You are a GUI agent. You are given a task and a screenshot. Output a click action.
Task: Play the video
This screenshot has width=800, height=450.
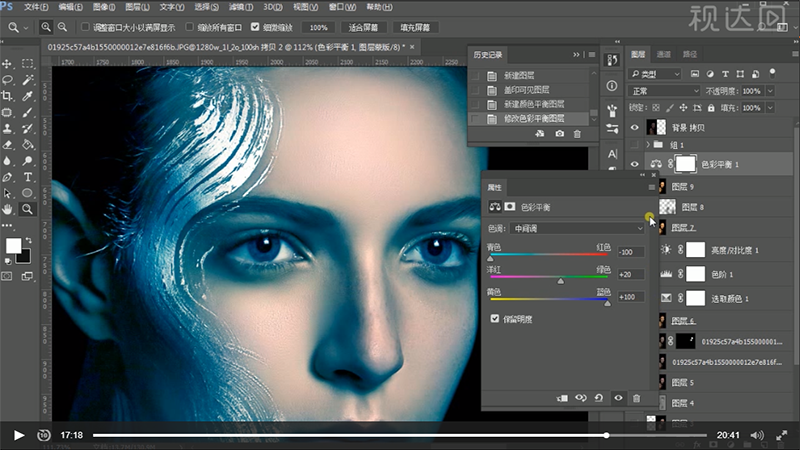tap(19, 435)
